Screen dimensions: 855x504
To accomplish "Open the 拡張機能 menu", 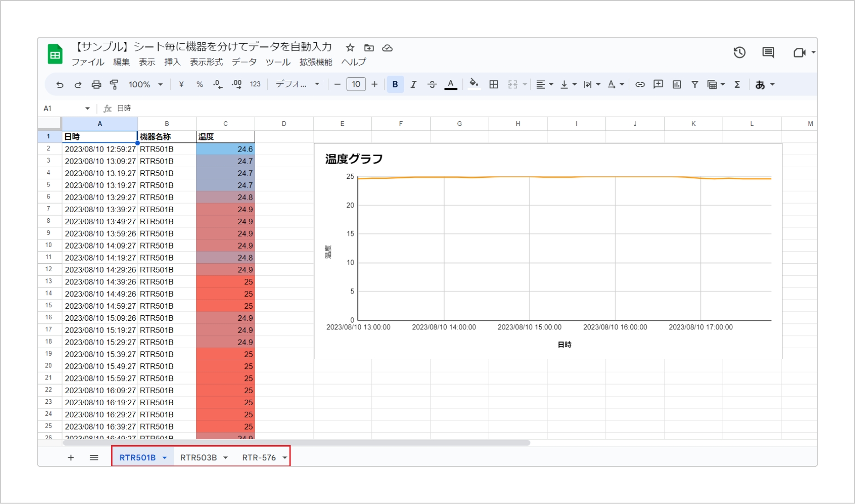I will (316, 62).
